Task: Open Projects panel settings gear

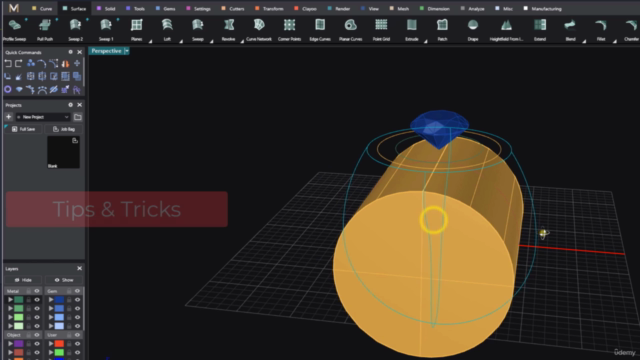Action: point(71,105)
